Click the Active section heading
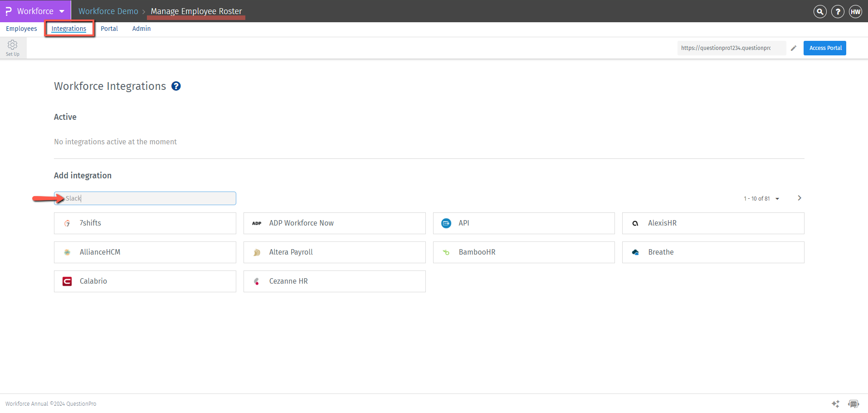Viewport: 868px width, 413px height. click(65, 117)
